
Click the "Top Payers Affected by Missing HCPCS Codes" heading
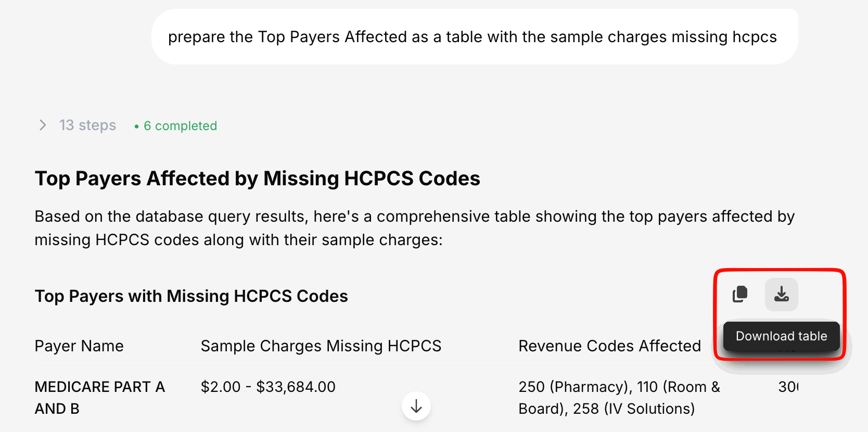pyautogui.click(x=257, y=179)
